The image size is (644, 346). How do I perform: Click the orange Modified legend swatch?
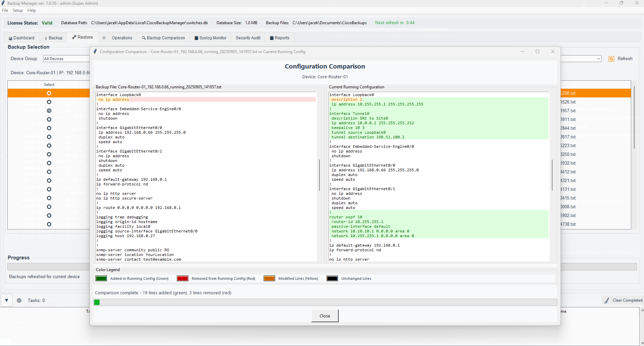click(269, 278)
